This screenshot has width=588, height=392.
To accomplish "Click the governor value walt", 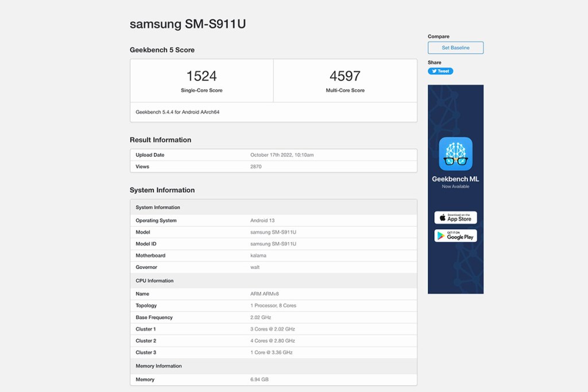I will [255, 267].
